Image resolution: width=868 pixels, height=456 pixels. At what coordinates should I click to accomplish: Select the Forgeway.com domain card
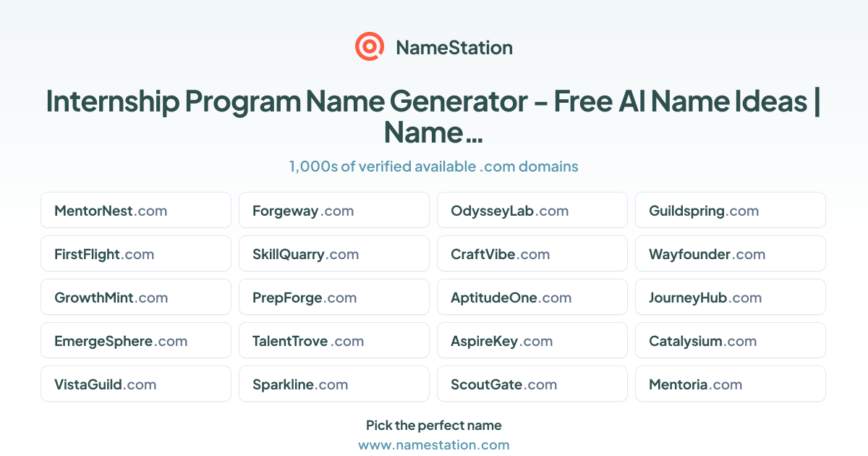334,211
